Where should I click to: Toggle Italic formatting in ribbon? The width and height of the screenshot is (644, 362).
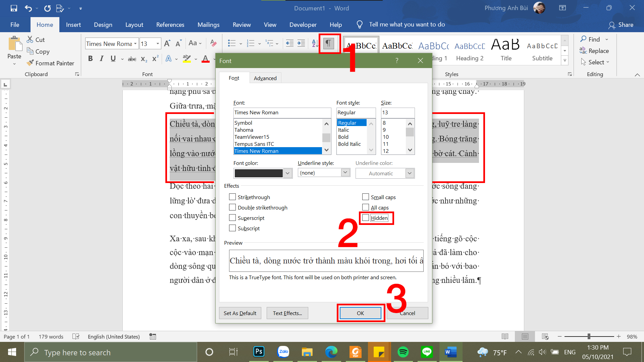click(102, 59)
